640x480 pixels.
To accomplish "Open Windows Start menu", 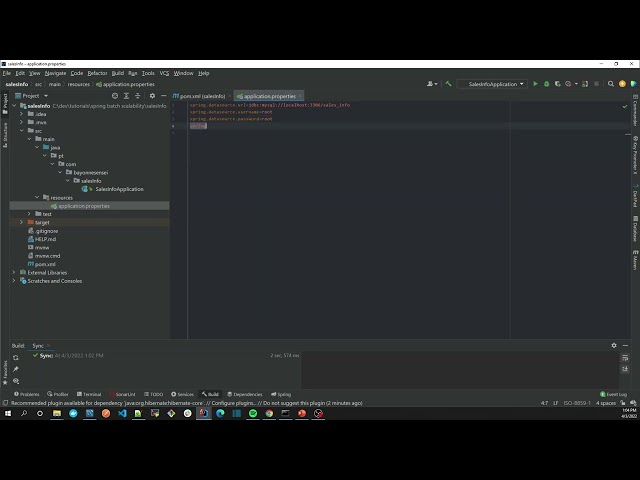I will click(8, 413).
